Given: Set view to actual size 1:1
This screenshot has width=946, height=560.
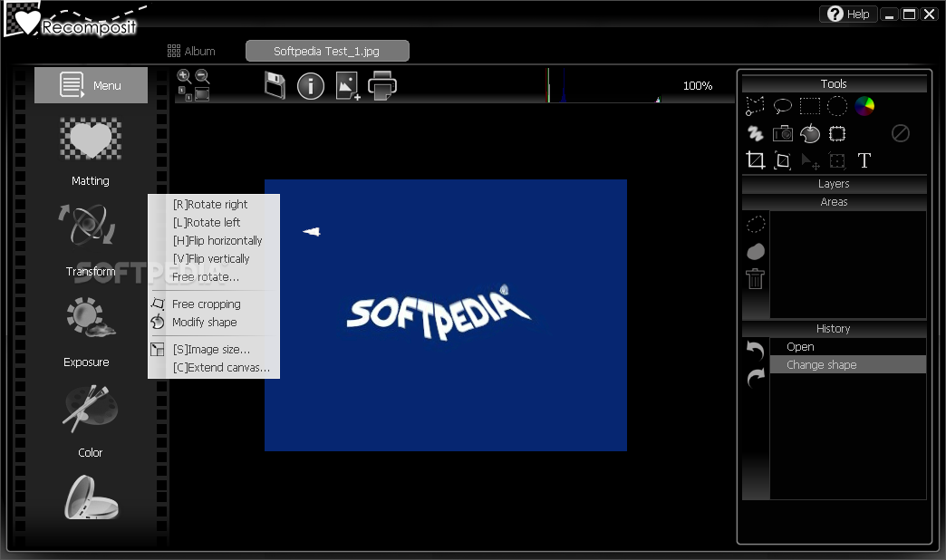Looking at the screenshot, I should click(x=185, y=93).
